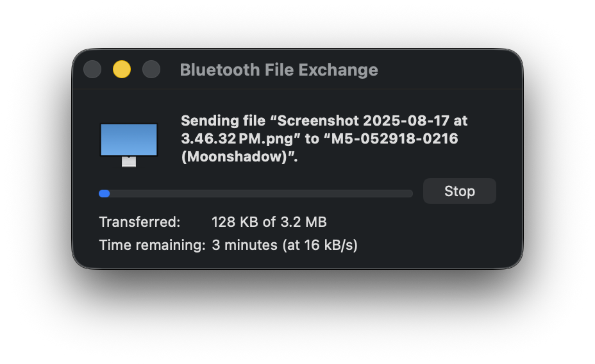Click the "M5-052918-0216" device identifier
Viewport: 595px width, 364px height.
point(394,138)
